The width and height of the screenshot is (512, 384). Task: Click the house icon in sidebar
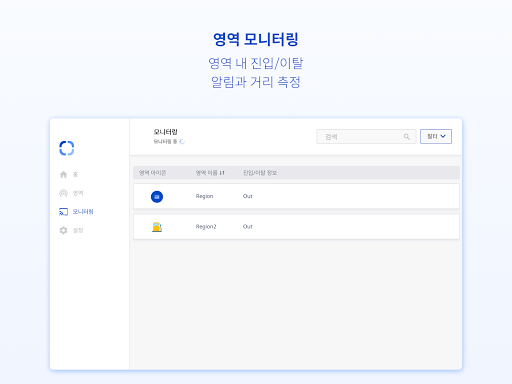[63, 174]
